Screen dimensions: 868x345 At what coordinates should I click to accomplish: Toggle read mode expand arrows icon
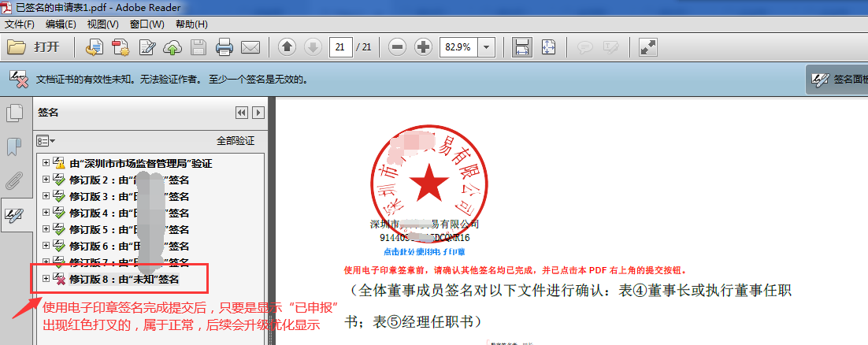[647, 47]
